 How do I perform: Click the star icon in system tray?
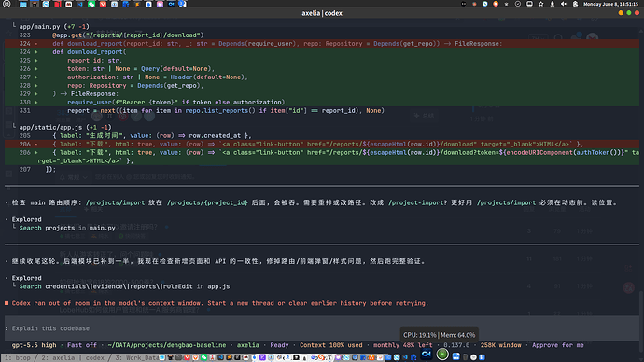click(541, 4)
